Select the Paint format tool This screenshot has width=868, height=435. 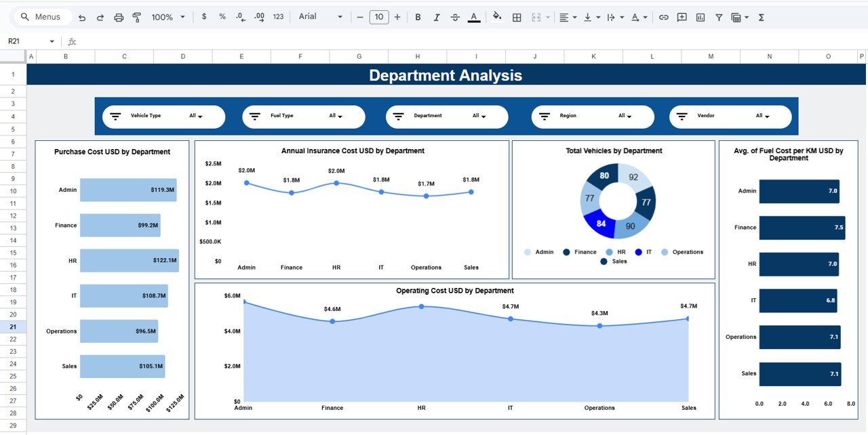point(136,18)
